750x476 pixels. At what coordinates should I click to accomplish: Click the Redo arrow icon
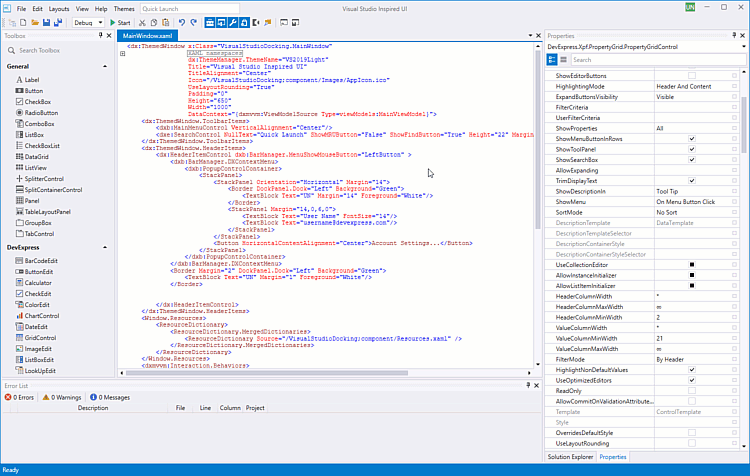(194, 21)
